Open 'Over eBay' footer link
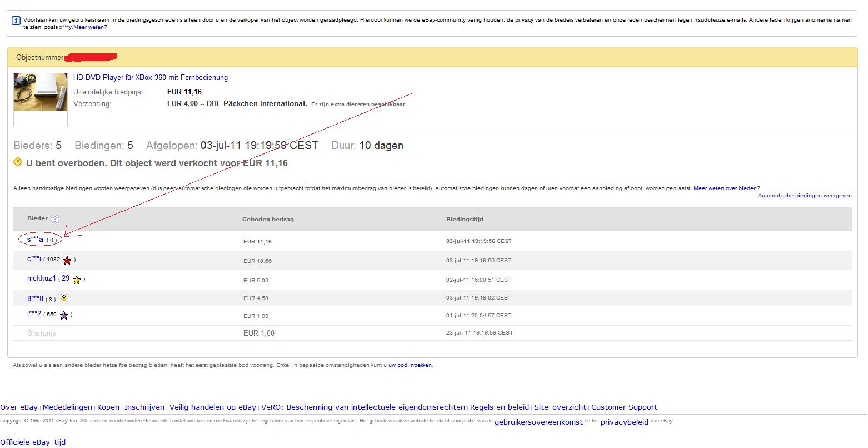This screenshot has height=448, width=868. point(19,407)
